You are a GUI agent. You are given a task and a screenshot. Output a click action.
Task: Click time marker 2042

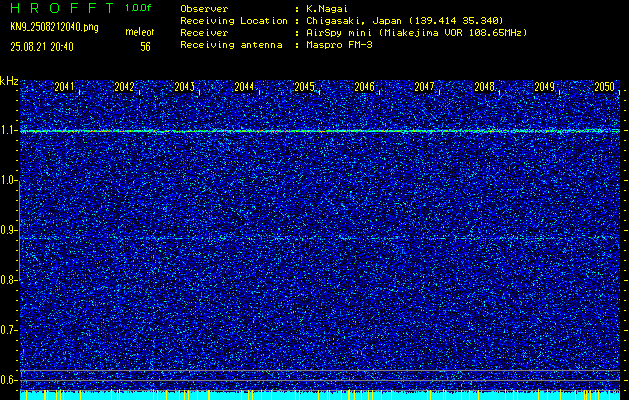pos(124,87)
